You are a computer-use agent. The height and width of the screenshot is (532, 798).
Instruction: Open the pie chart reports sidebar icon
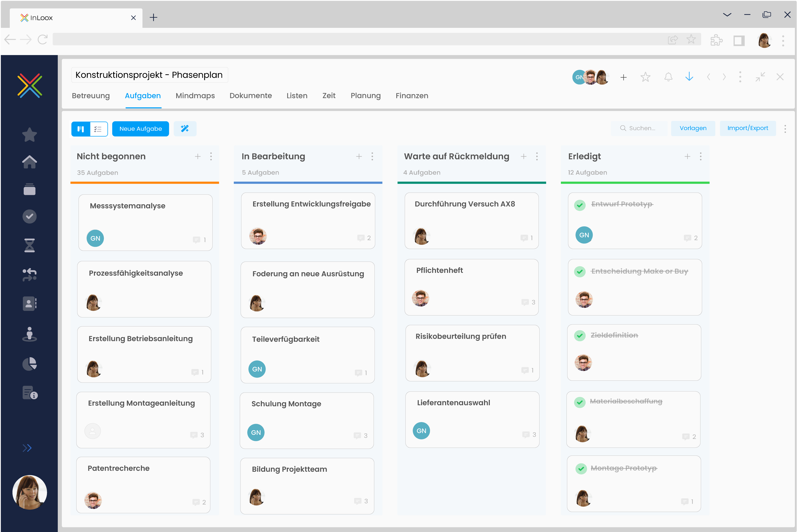click(x=30, y=364)
